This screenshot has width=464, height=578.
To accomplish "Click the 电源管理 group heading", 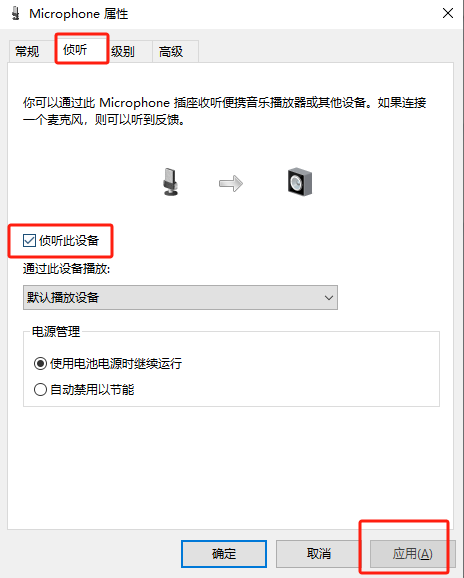I will [56, 332].
